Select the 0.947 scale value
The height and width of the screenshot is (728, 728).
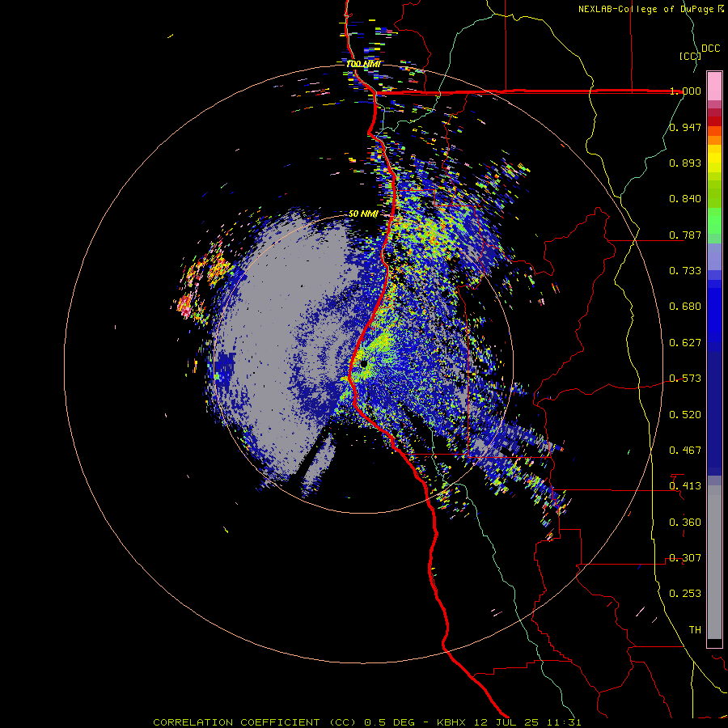(685, 127)
